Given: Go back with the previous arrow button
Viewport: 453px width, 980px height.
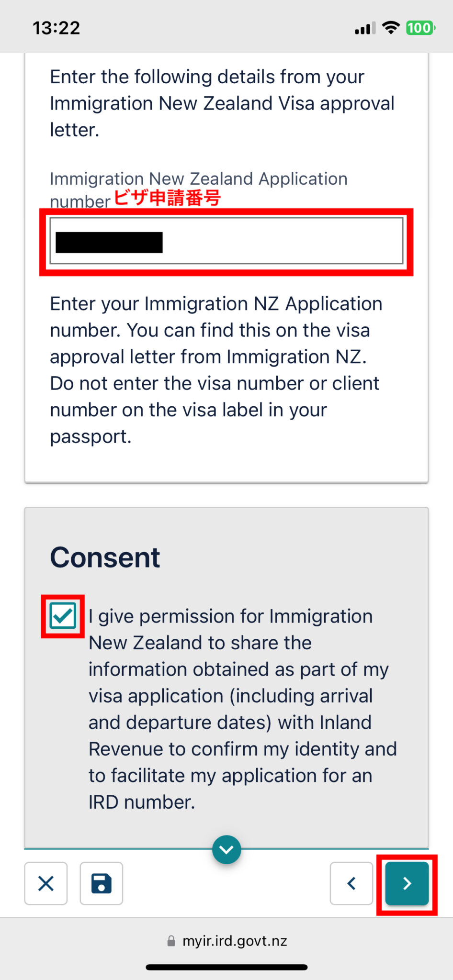Looking at the screenshot, I should (351, 883).
